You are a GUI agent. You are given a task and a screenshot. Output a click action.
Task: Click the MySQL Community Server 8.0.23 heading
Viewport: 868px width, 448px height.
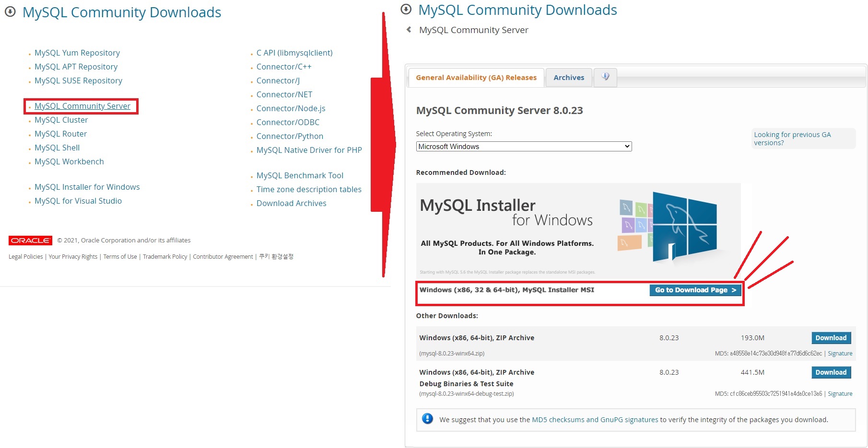(499, 111)
